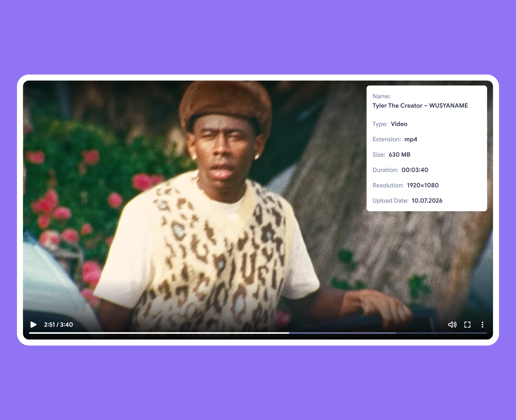Viewport: 516px width, 420px height.
Task: Click the 2:51 / 3:40 time display
Action: pyautogui.click(x=58, y=325)
